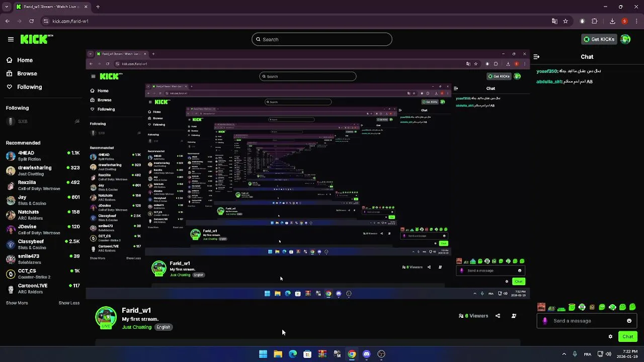644x362 pixels.
Task: Open browser downloads
Action: pos(612,21)
